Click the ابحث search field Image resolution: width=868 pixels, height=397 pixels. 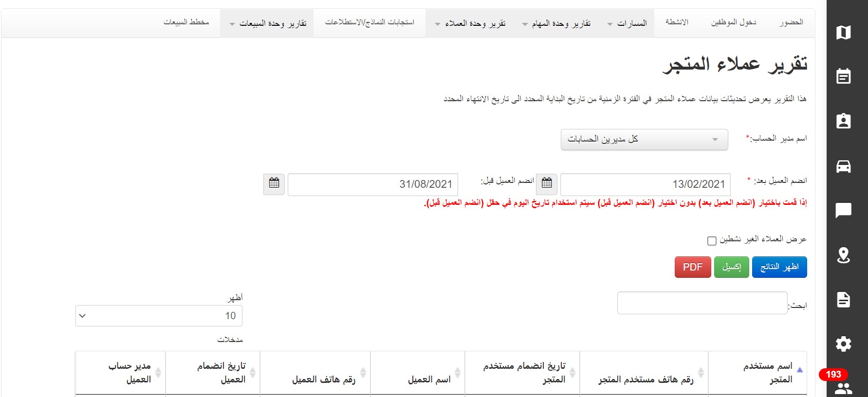(702, 303)
